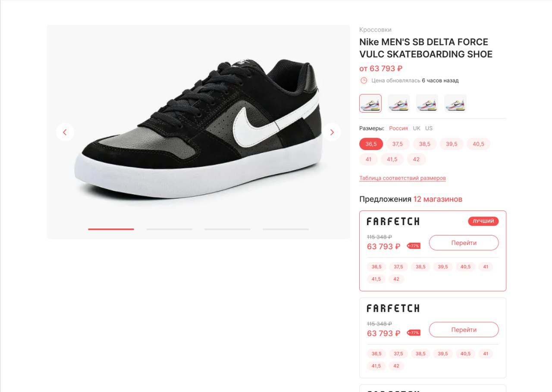
Task: Click the clock icon beside price update text
Action: [x=364, y=80]
